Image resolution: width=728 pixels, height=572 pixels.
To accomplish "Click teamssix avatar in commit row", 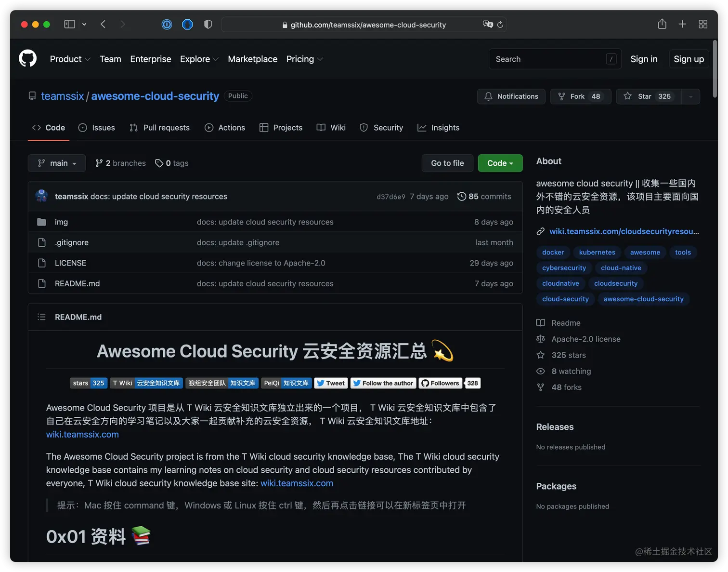I will click(41, 196).
